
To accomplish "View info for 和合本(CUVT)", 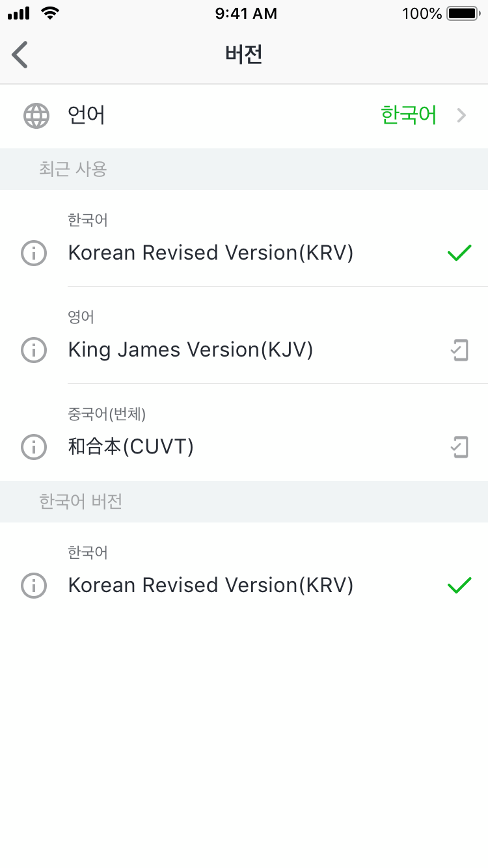I will 34,447.
